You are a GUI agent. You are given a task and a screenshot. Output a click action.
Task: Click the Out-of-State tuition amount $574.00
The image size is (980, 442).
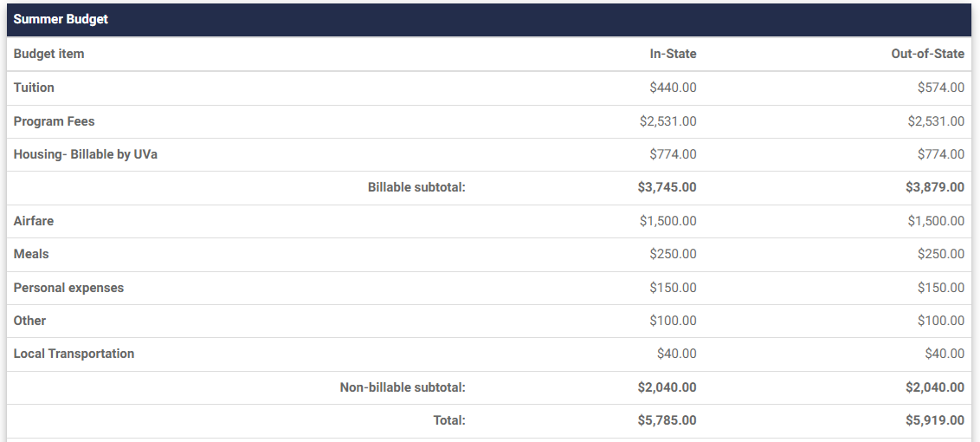tap(941, 88)
